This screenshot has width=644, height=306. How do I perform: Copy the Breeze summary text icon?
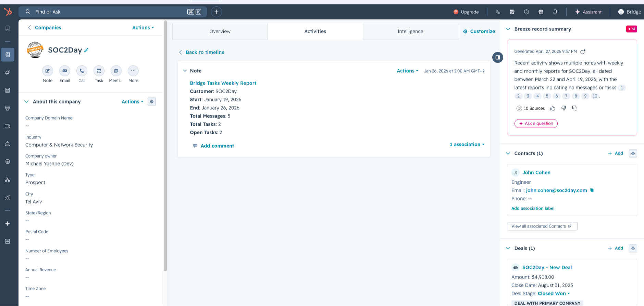point(575,108)
